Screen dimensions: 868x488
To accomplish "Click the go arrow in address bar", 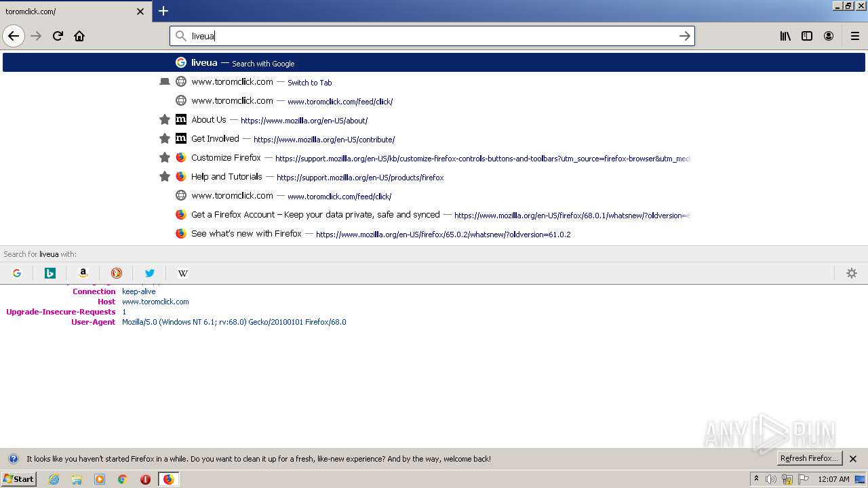I will click(685, 36).
